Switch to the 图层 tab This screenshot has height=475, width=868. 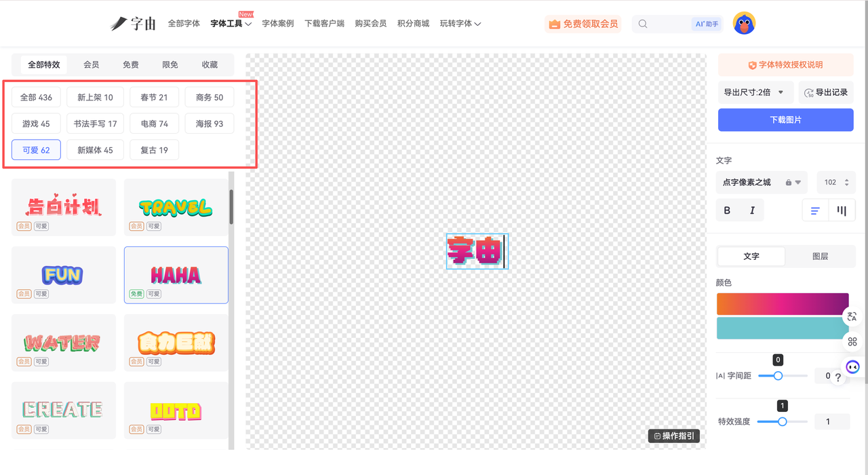tap(820, 256)
